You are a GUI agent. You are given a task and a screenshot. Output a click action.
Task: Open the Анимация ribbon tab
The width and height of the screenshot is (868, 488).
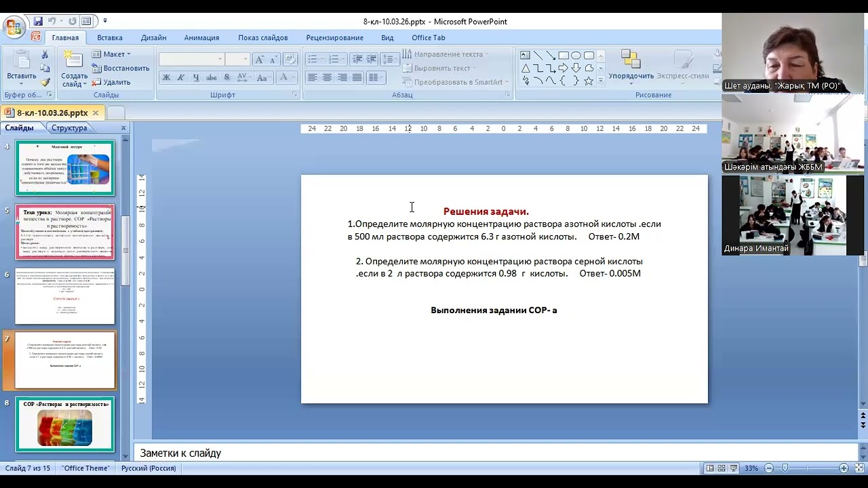tap(201, 38)
